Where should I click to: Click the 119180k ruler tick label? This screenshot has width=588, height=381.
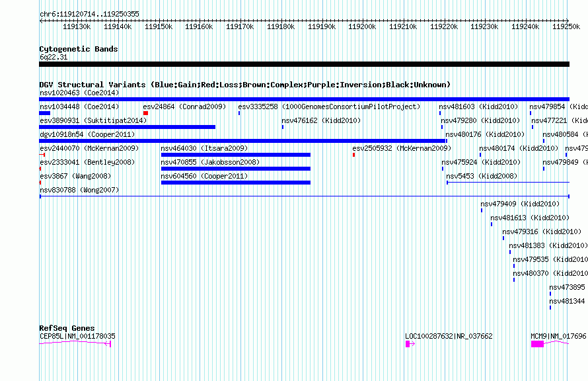click(x=281, y=26)
